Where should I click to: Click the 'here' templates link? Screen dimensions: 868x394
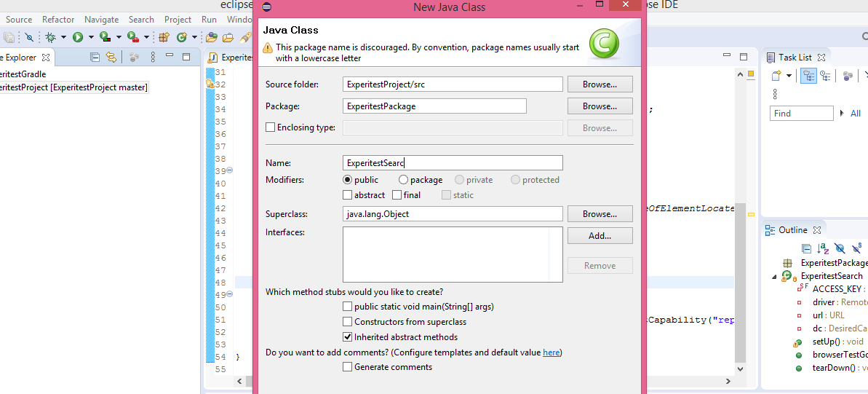pos(551,352)
